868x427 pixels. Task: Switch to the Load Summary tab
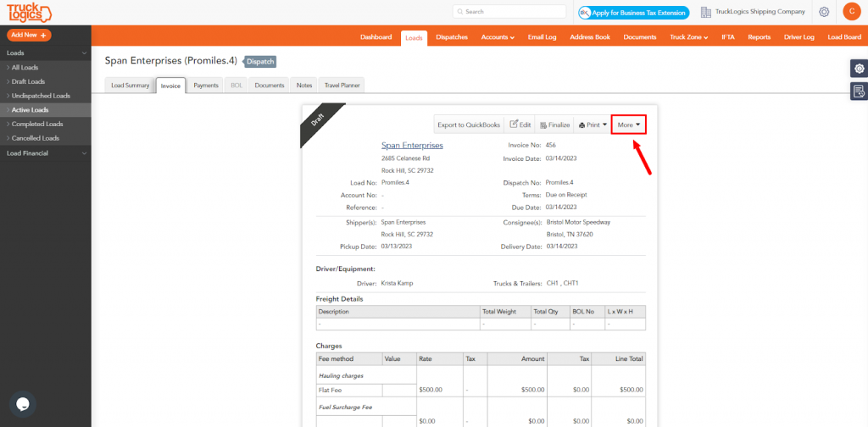(130, 86)
